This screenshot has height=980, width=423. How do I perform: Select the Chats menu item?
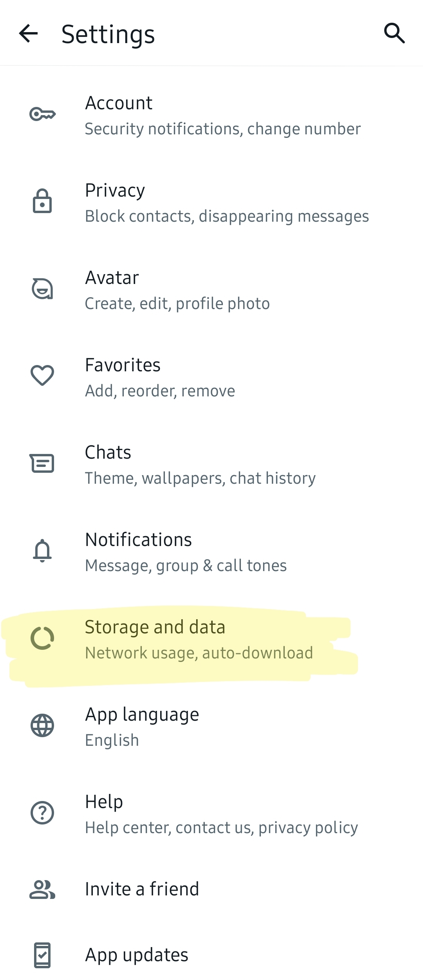[200, 465]
